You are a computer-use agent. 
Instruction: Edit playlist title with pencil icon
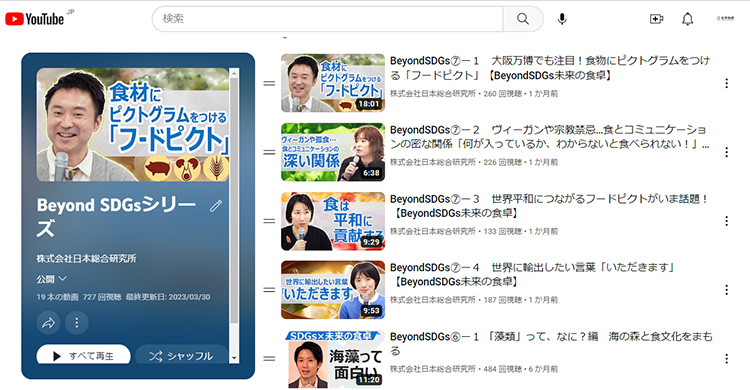pyautogui.click(x=216, y=206)
